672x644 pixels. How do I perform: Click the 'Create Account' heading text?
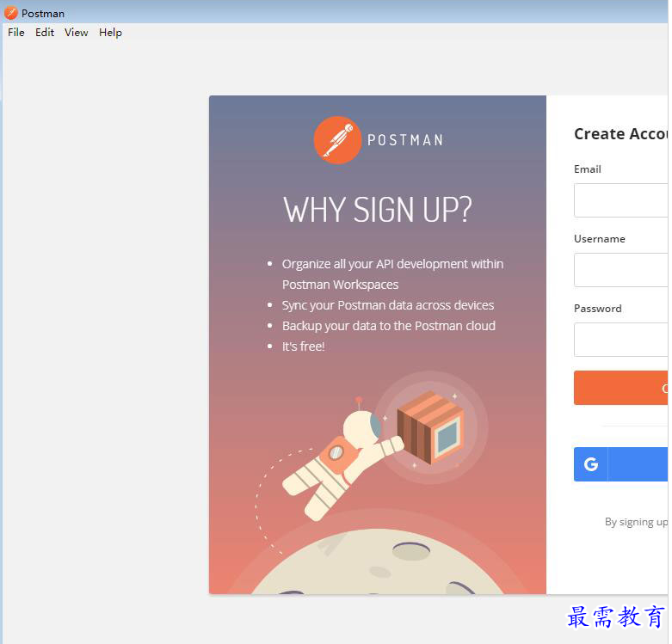click(621, 134)
